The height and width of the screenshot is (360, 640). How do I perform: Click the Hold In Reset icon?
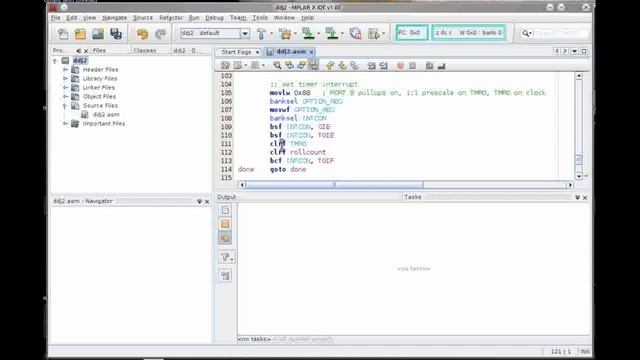click(356, 33)
